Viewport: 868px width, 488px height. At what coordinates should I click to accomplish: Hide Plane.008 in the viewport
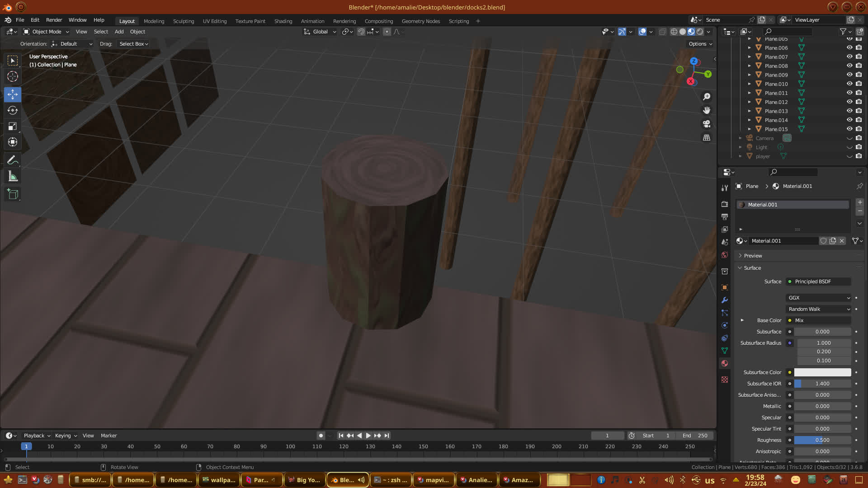[x=849, y=66]
